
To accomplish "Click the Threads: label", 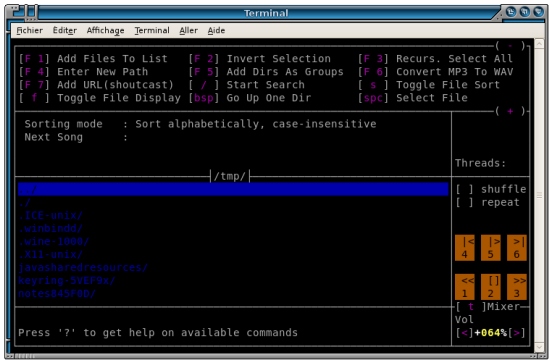I will [x=481, y=163].
